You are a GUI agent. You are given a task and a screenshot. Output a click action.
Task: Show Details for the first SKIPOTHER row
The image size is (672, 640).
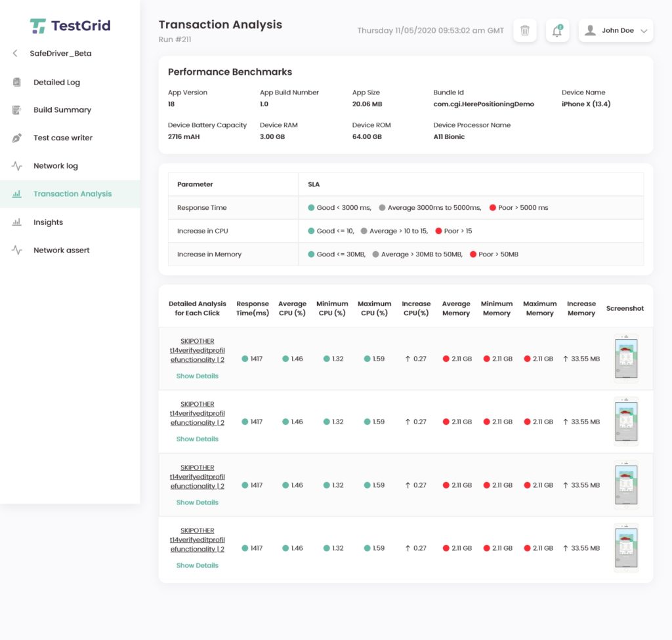(197, 376)
